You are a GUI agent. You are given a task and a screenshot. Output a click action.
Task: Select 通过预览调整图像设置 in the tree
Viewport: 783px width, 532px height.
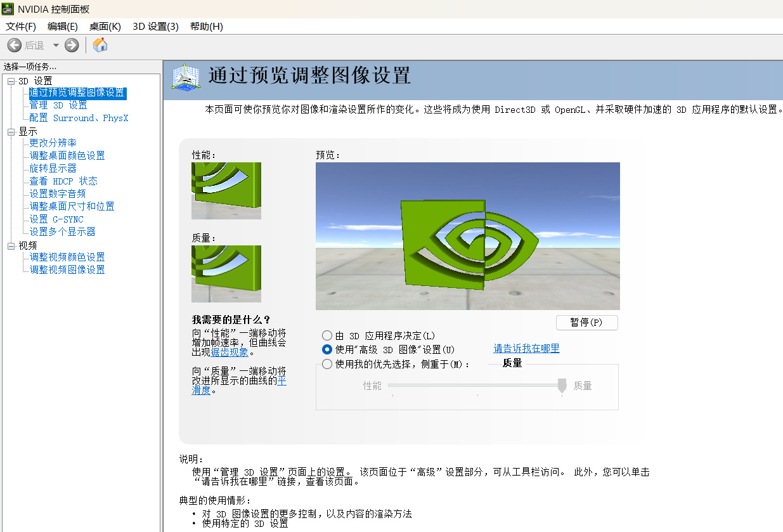[x=77, y=93]
